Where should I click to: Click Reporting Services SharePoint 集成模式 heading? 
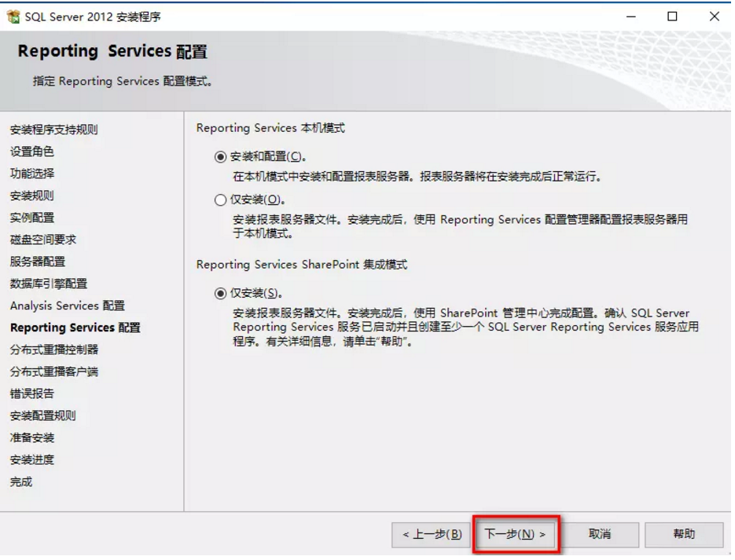tap(301, 265)
